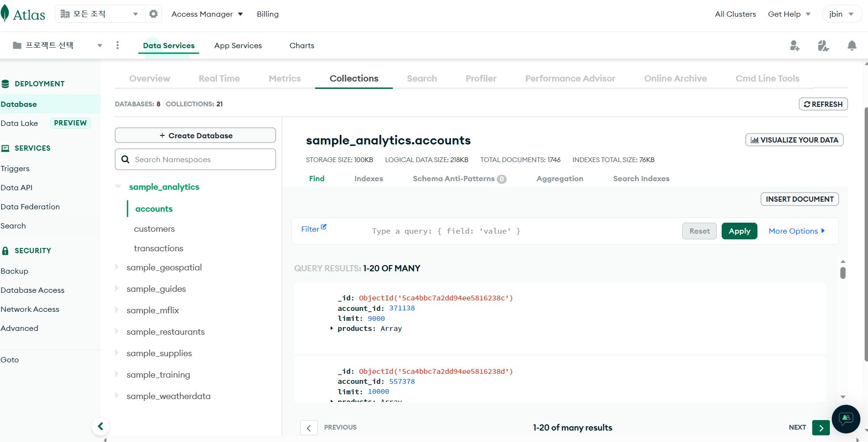Screen dimensions: 868x442
Task: Open the Metrics tab
Action: (x=285, y=78)
